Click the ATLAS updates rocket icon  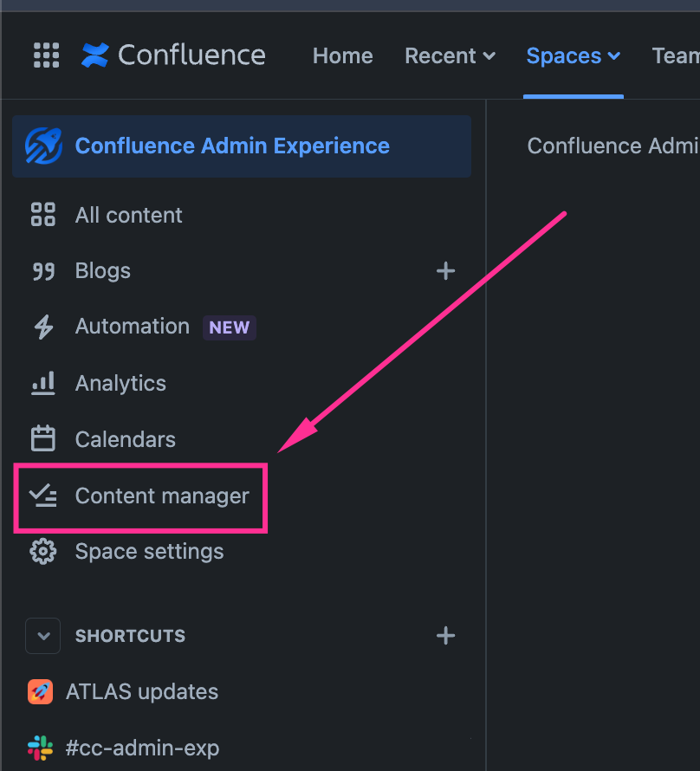coord(41,692)
